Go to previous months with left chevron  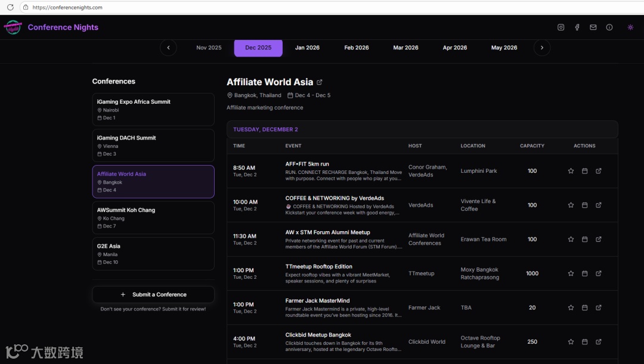click(x=168, y=48)
